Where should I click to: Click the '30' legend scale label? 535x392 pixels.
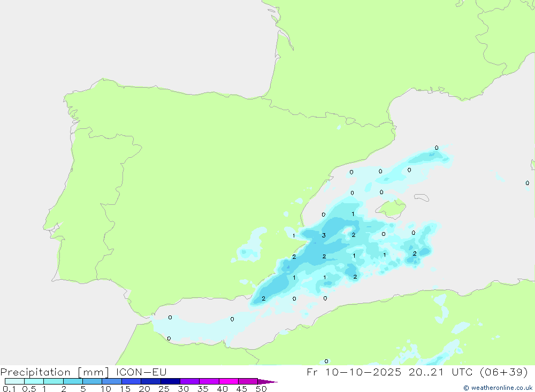(184, 389)
